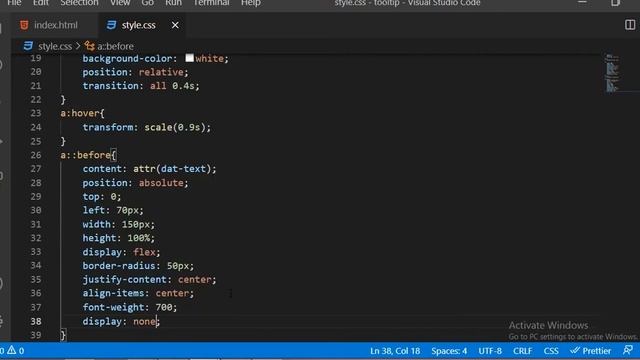Open the white color swatch picker
Image resolution: width=640 pixels, height=360 pixels.
tap(189, 58)
